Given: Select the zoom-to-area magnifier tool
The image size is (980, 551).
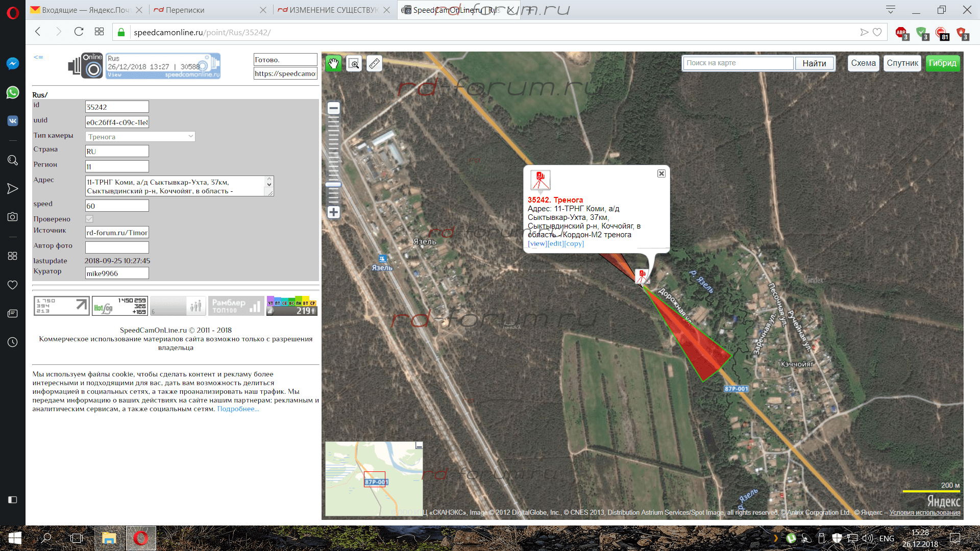Looking at the screenshot, I should [x=354, y=63].
